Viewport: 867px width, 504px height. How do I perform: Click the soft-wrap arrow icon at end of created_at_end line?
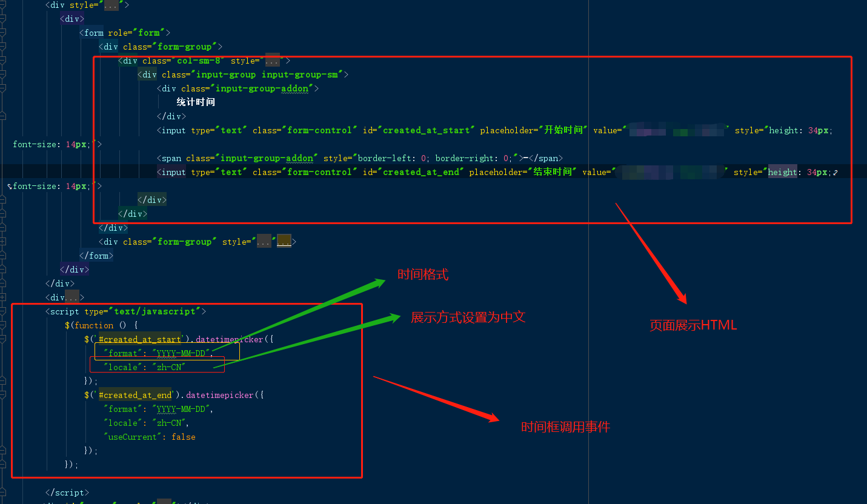(x=836, y=173)
